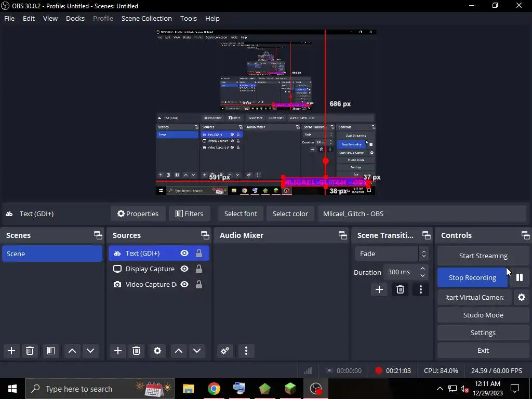Enable Studio Mode
532x399 pixels.
point(483,315)
